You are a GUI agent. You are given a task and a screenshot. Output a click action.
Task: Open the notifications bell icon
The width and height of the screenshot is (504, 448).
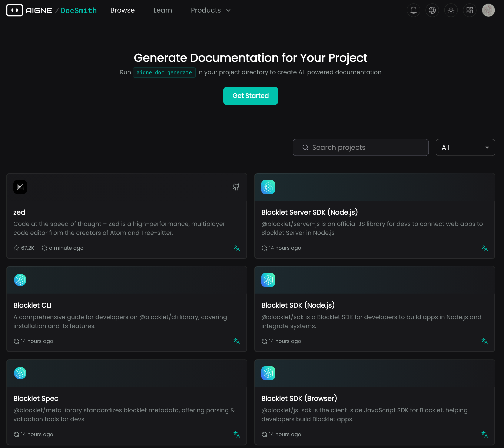[x=413, y=10]
